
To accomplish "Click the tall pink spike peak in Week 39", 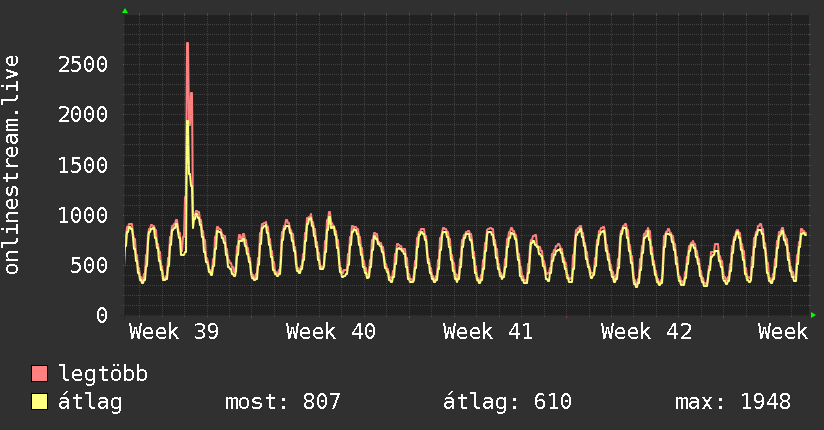I will click(188, 44).
